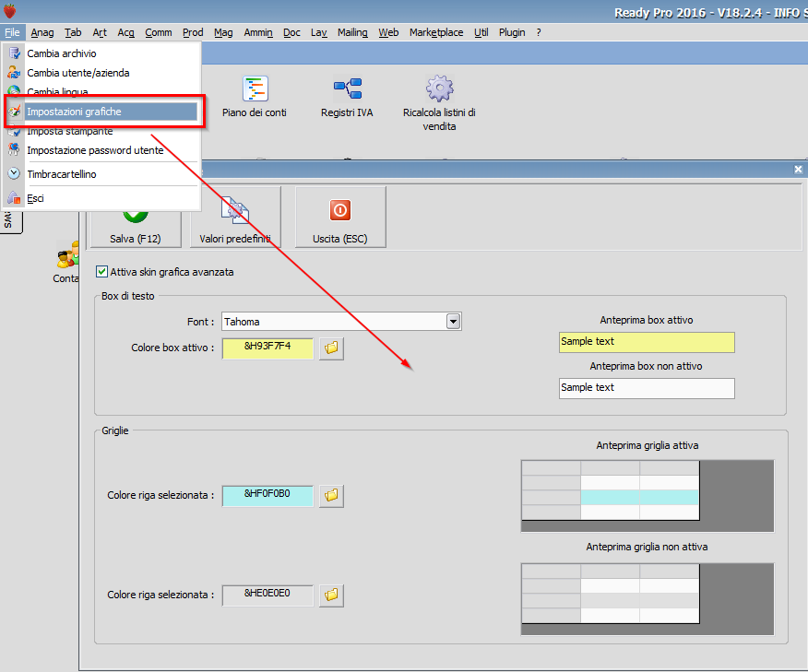Open the Anag menu
Screen dimensions: 808x672
point(42,32)
